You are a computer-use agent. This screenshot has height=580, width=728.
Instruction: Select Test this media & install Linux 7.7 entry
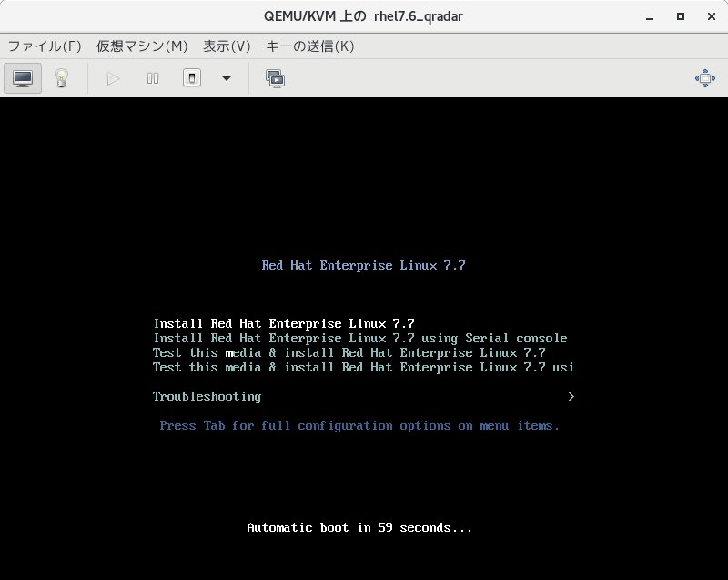pyautogui.click(x=349, y=352)
